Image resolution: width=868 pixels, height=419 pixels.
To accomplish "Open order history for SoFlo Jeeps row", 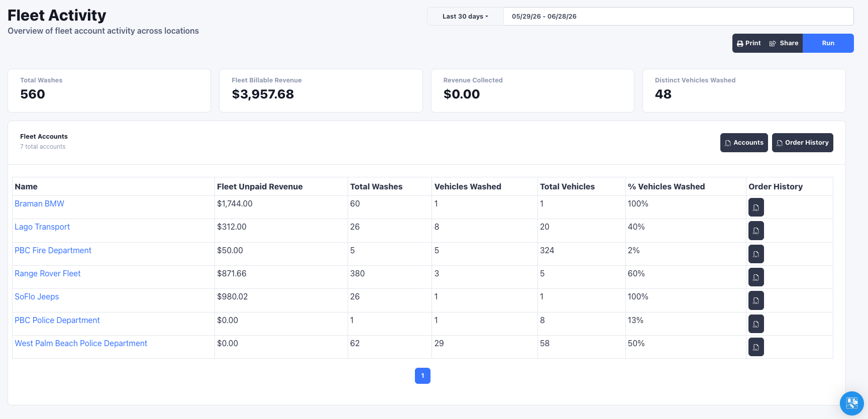I will pos(756,300).
